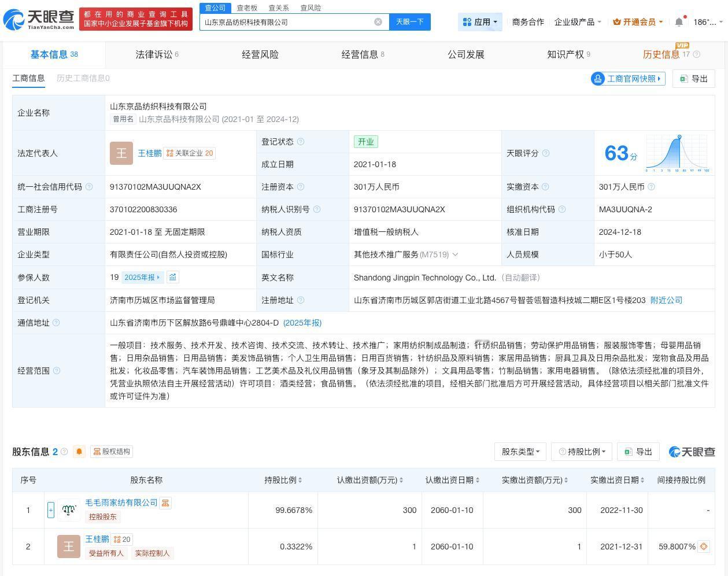Expand the 毛毛雨家纺 shareholder row
728x576 pixels.
pyautogui.click(x=51, y=510)
